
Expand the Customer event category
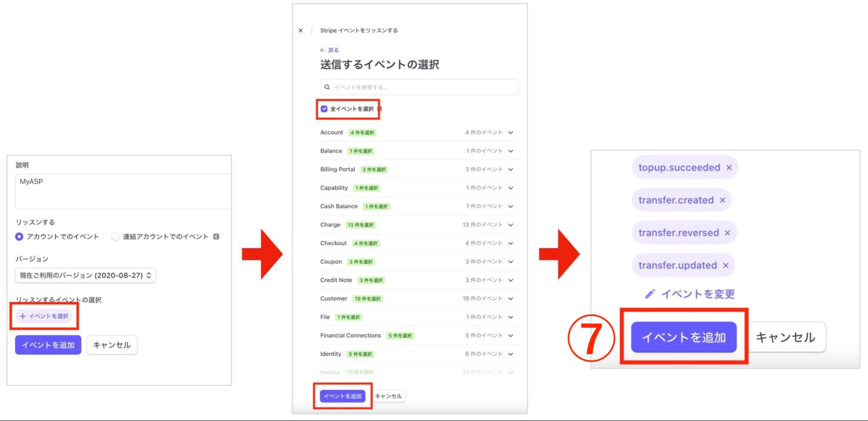511,298
